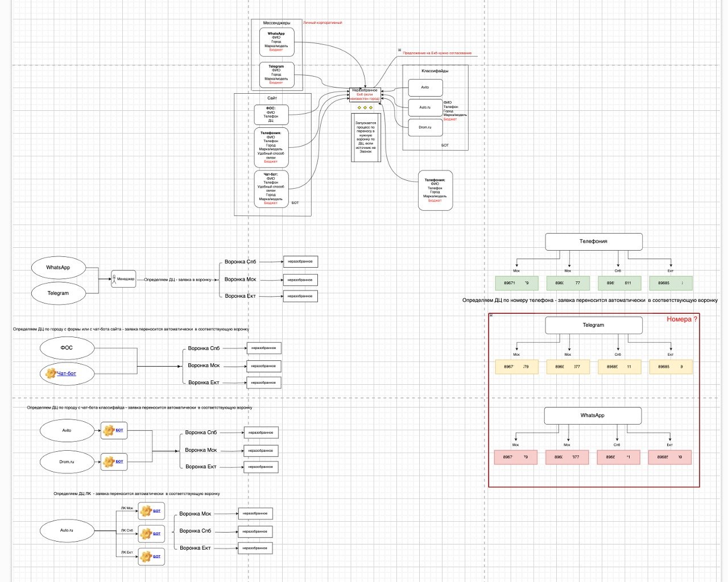This screenshot has height=582, width=728.
Task: Click the ЛК Мск branch label
Action: coord(127,508)
